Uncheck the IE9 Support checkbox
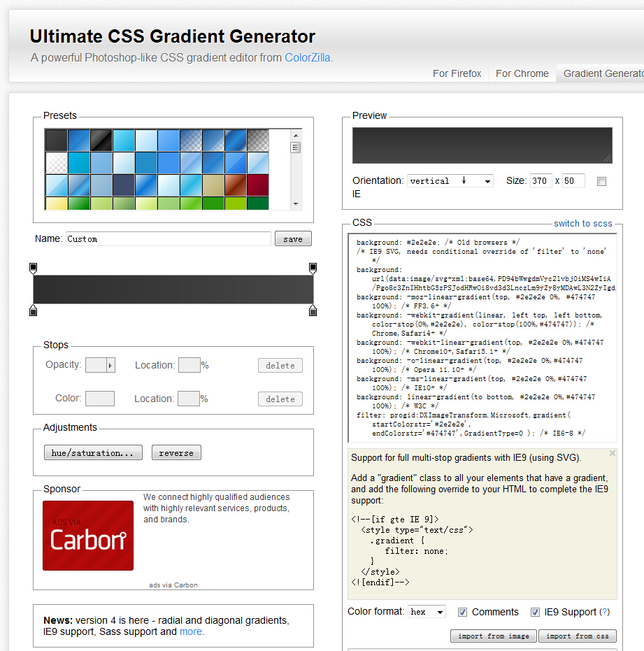The image size is (644, 651). tap(535, 612)
